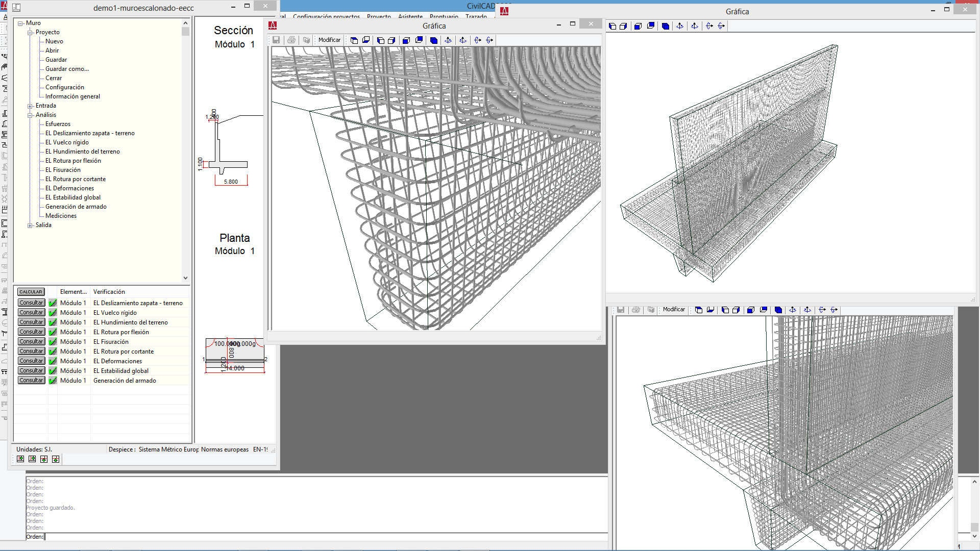The image size is (980, 551).
Task: Collapse the Proyecto tree node
Action: pyautogui.click(x=30, y=32)
